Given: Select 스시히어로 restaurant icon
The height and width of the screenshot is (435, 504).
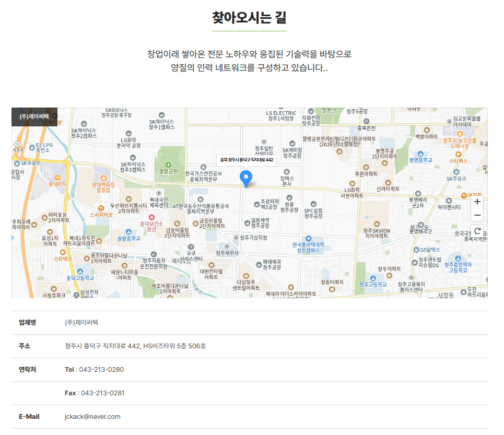Looking at the screenshot, I should tap(101, 208).
